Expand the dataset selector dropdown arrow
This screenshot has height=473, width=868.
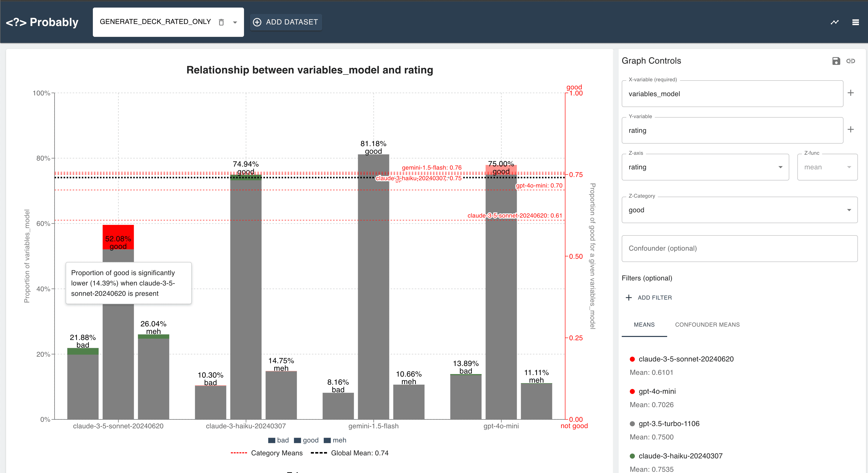(235, 22)
